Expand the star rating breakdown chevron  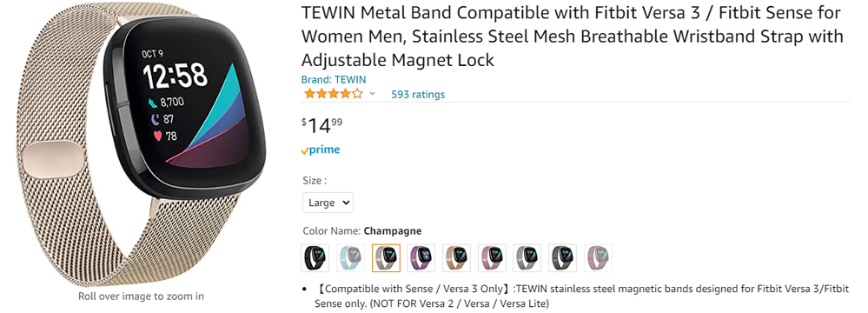372,94
